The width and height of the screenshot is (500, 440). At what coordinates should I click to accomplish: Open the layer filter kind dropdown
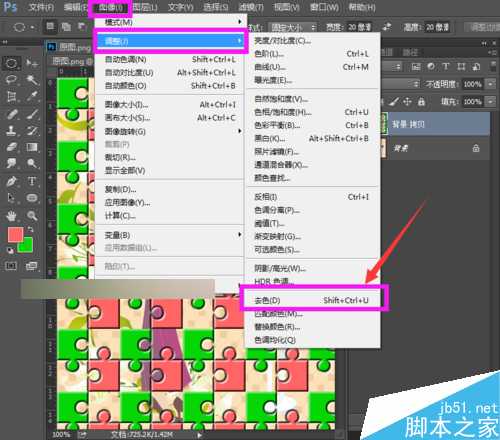(391, 67)
